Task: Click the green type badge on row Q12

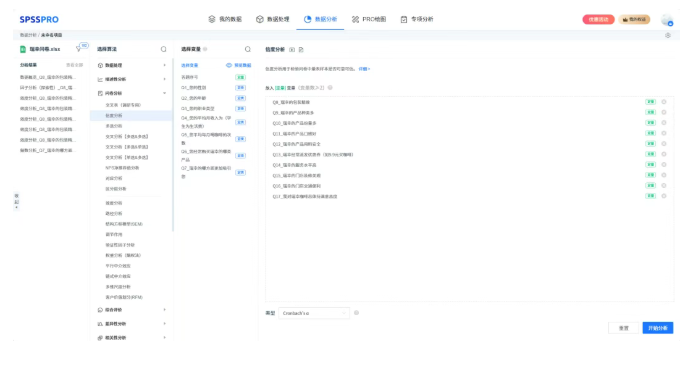Action: pos(650,144)
